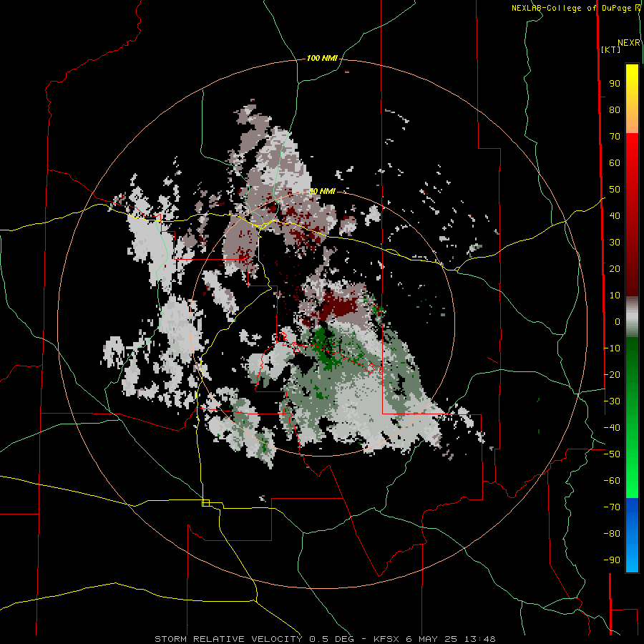
Task: Click the -10 value on the velocity scale
Action: point(612,348)
